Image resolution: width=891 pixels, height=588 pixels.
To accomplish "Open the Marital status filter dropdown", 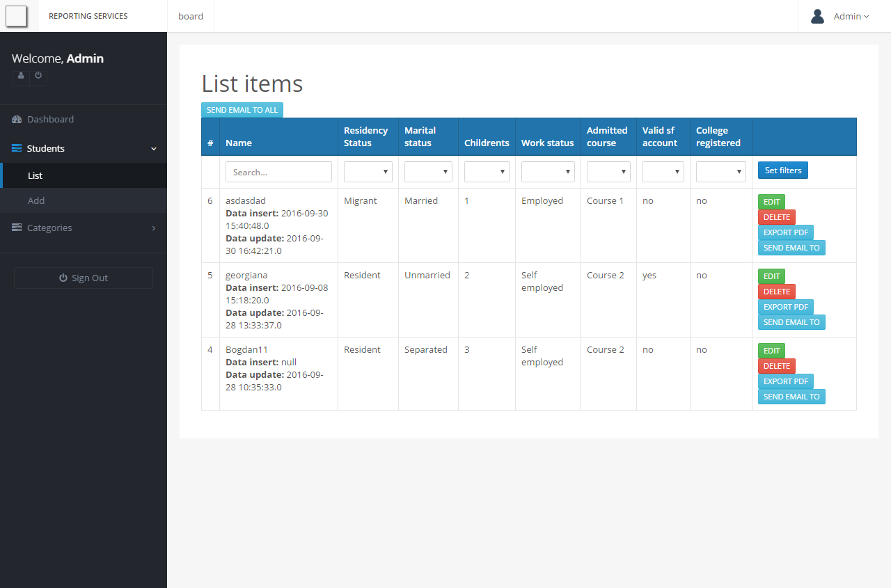I will [428, 172].
